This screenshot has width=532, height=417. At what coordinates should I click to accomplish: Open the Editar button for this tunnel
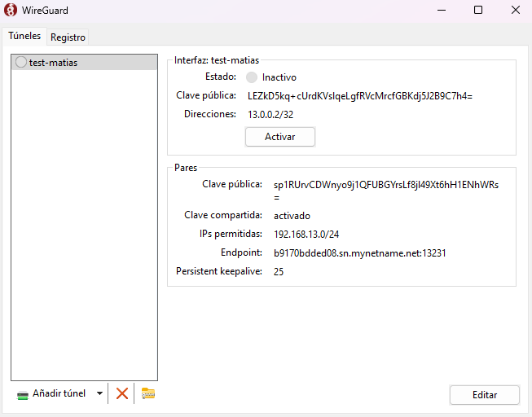point(484,394)
